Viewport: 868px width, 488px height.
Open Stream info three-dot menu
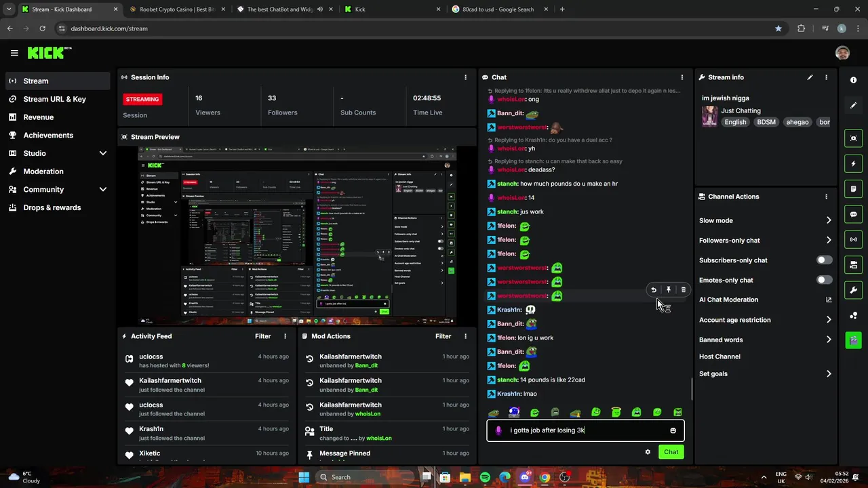pos(826,77)
